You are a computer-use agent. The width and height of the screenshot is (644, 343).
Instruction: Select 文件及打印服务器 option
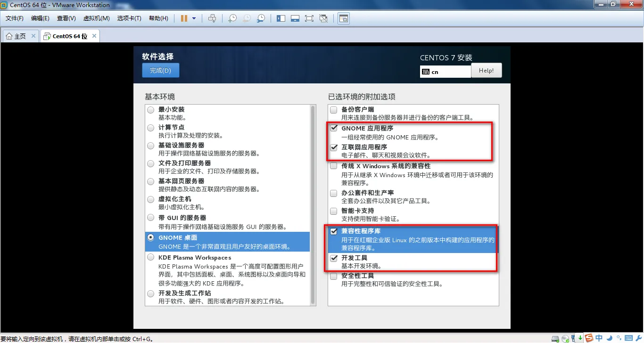(150, 163)
